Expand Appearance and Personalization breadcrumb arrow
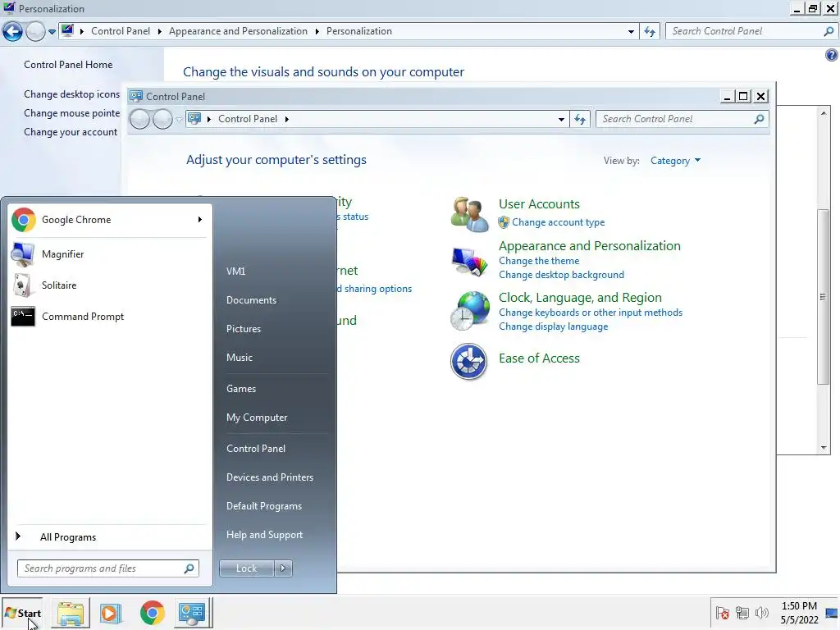840x630 pixels. click(317, 32)
